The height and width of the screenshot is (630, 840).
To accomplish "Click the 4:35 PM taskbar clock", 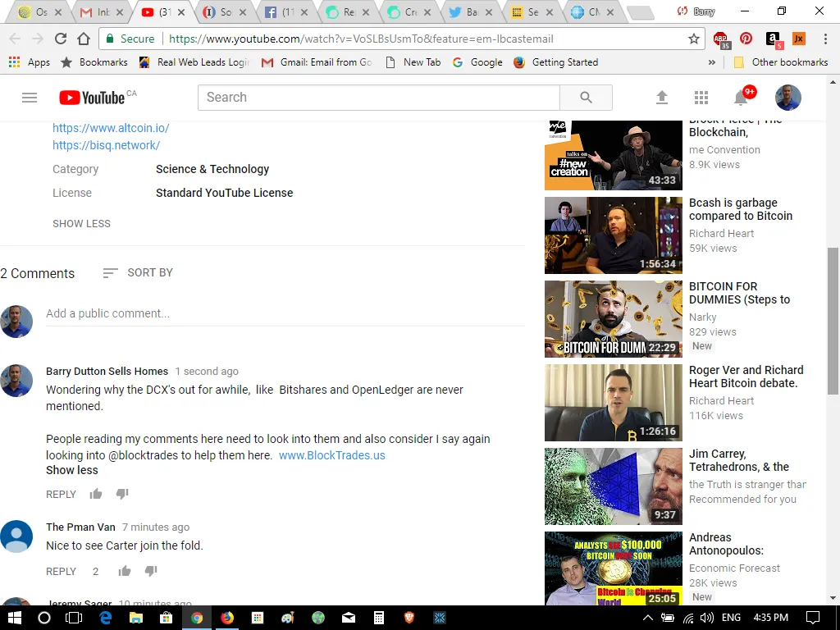I will click(x=771, y=619).
